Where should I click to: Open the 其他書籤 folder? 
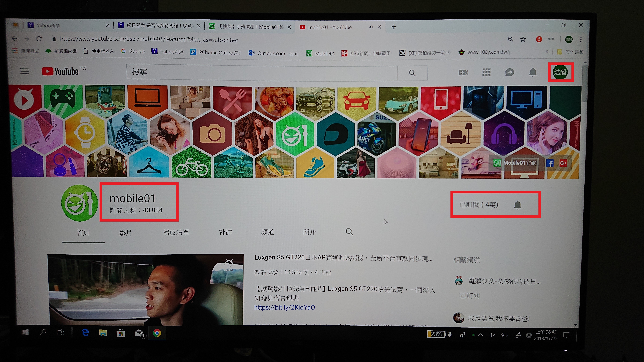point(570,52)
